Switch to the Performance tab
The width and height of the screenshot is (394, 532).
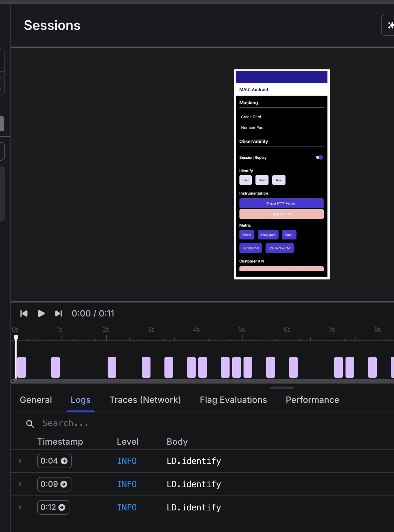(312, 400)
